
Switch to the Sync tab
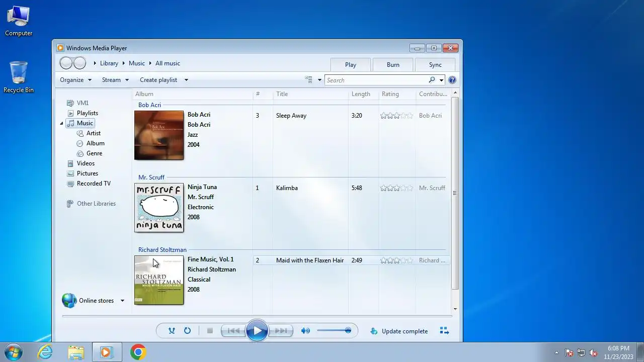click(x=435, y=64)
